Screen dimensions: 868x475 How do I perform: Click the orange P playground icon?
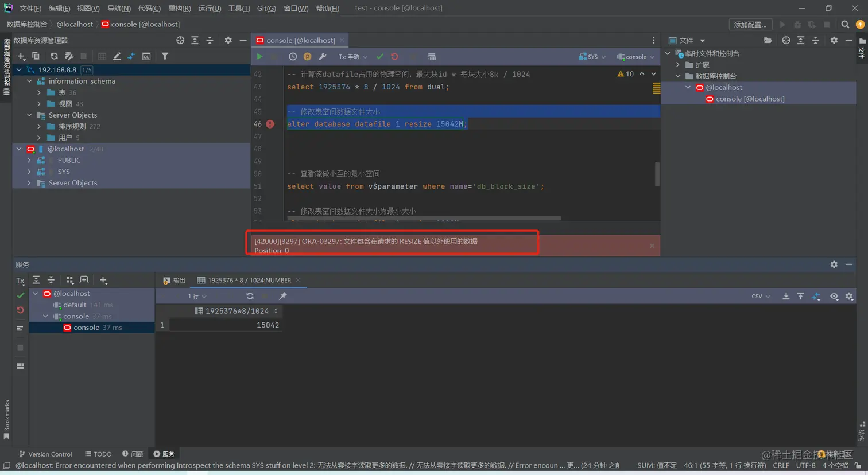[x=308, y=57]
